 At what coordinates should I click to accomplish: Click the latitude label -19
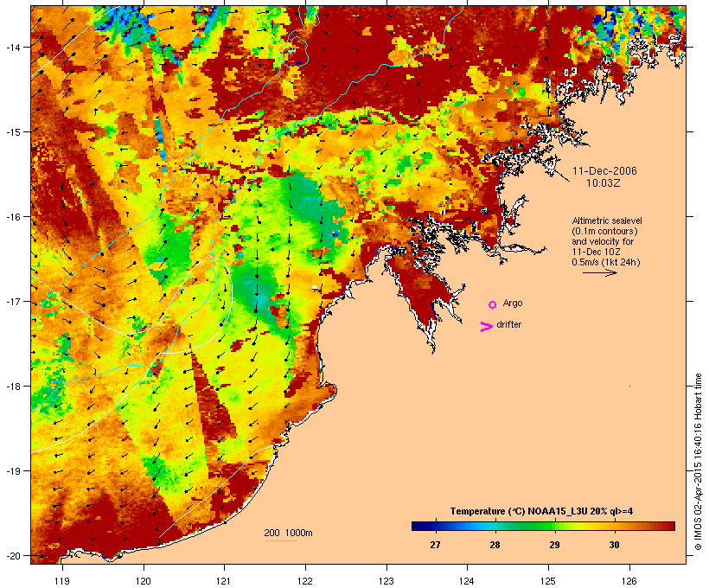13,471
